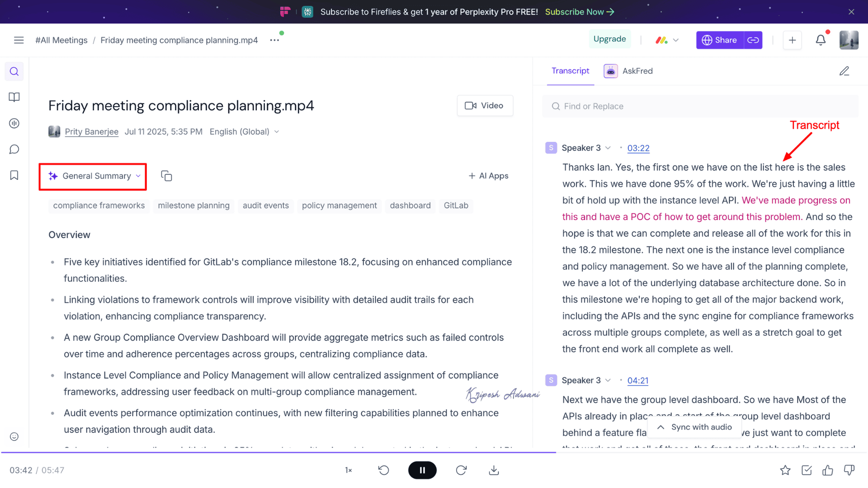Select the Transcript tab
This screenshot has height=488, width=868.
[570, 71]
